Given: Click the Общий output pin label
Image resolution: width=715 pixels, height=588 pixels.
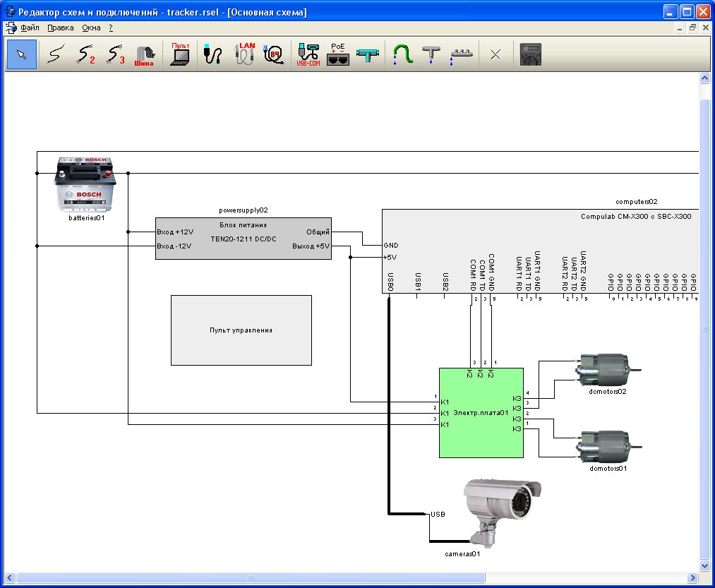Looking at the screenshot, I should pos(318,232).
